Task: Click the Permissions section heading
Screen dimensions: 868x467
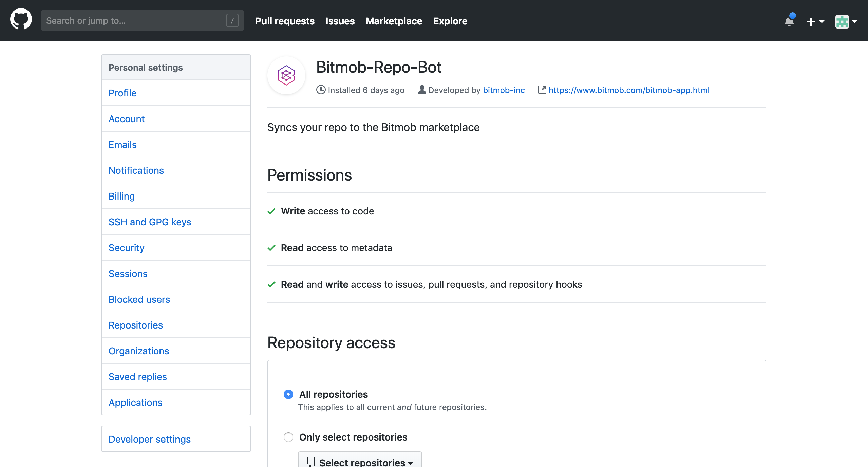Action: pos(309,175)
